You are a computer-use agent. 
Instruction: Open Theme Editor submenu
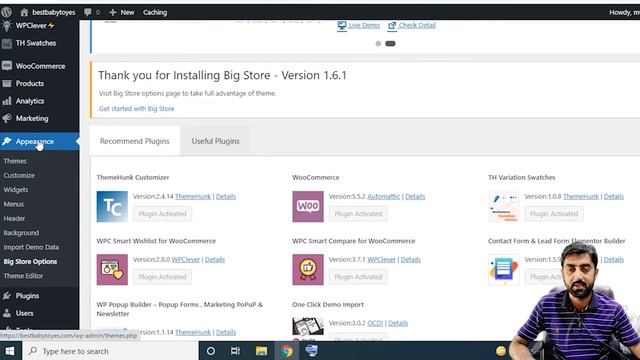(23, 276)
